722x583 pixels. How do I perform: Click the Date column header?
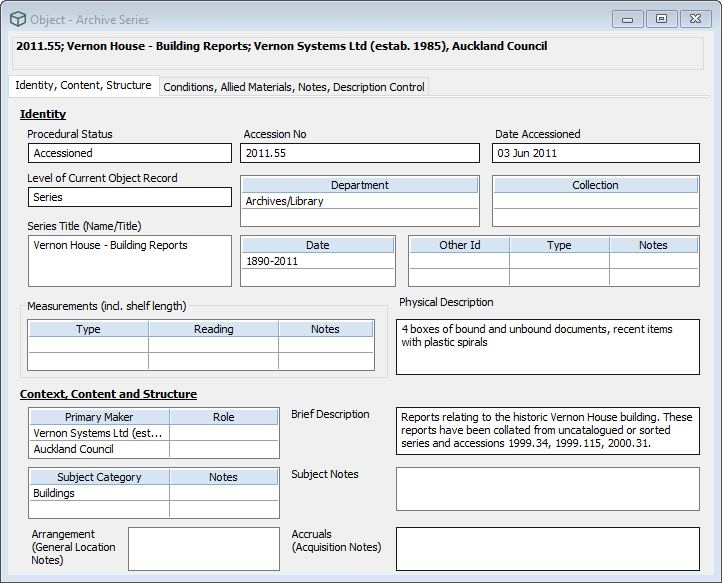pyautogui.click(x=318, y=245)
